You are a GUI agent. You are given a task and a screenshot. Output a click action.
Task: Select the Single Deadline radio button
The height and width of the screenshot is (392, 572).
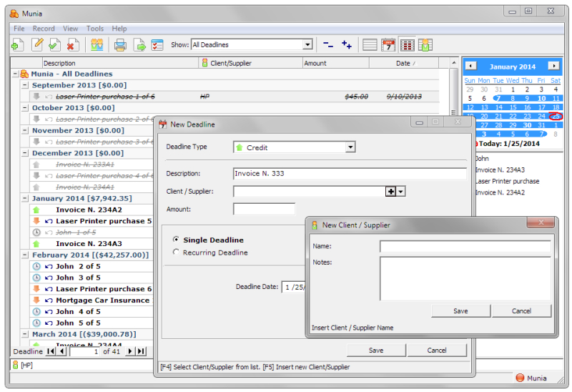177,240
